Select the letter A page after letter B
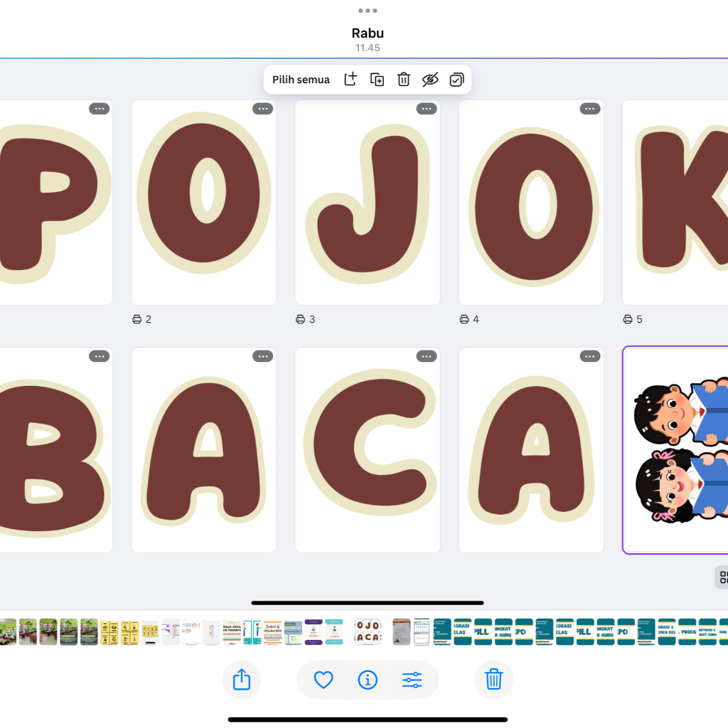Image resolution: width=728 pixels, height=728 pixels. 204,450
